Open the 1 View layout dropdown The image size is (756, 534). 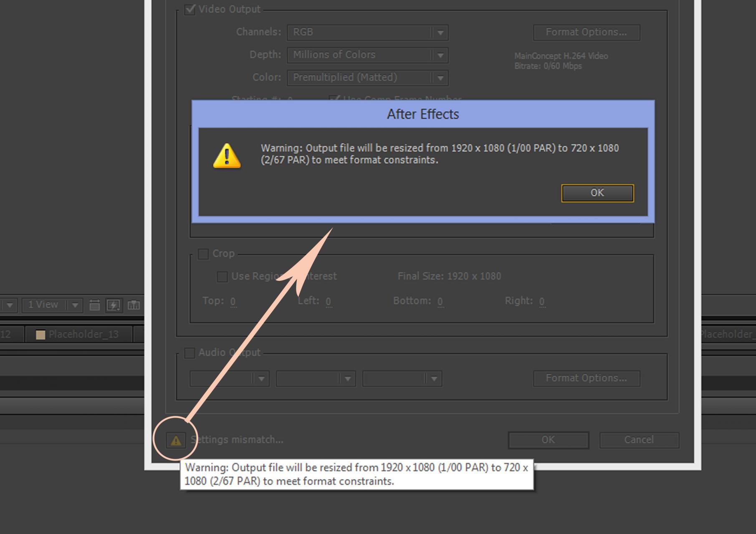(52, 305)
